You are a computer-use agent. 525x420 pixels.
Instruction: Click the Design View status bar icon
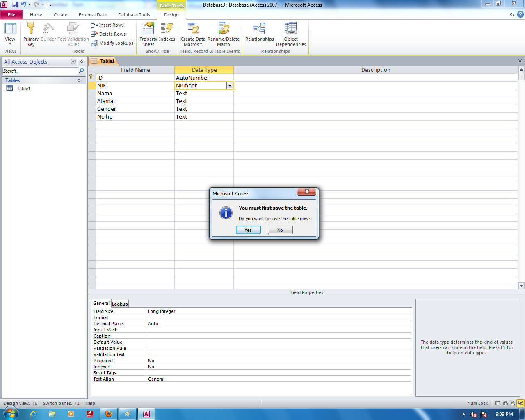[x=520, y=403]
